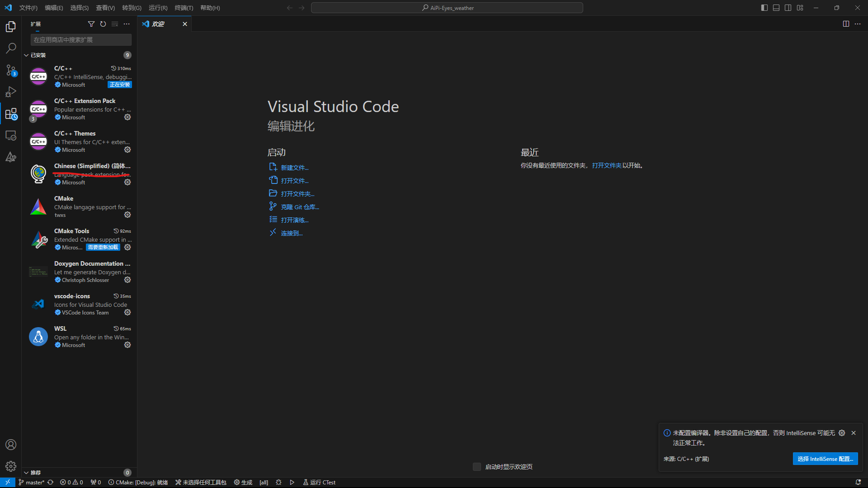Screen dimensions: 868x488
Task: Go forward in navigation history
Action: pyautogui.click(x=302, y=8)
